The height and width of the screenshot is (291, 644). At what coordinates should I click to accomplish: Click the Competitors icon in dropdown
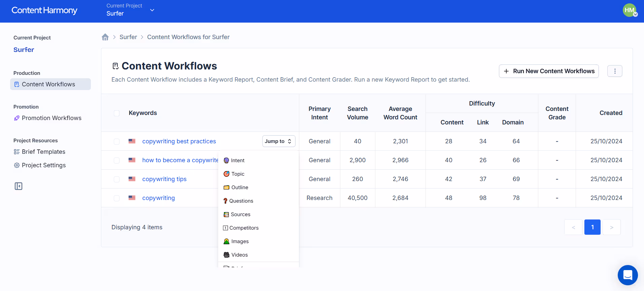226,228
